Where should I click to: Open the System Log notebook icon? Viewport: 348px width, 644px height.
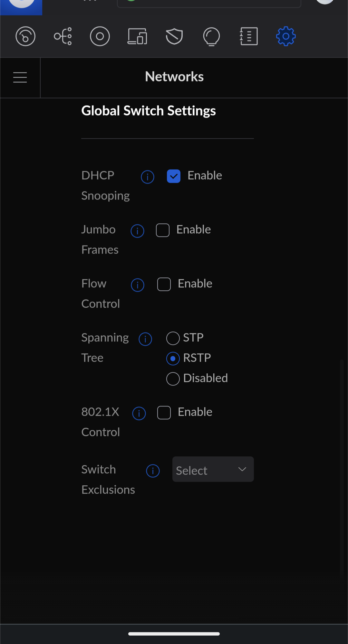[x=249, y=36]
